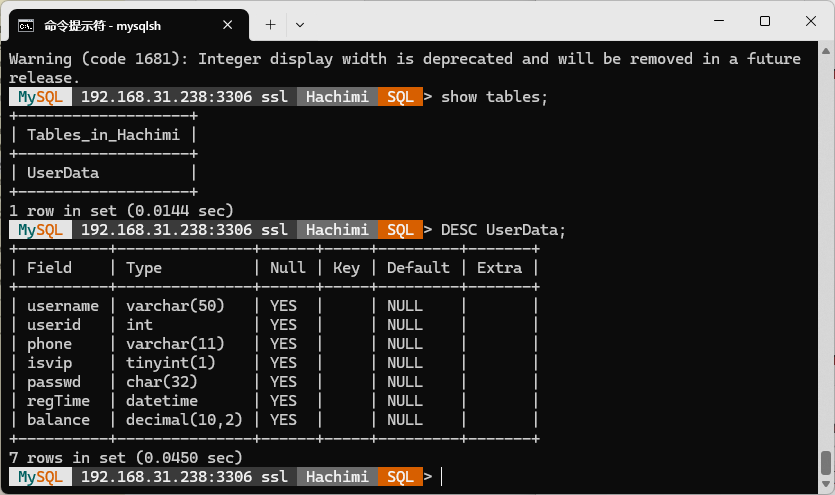The height and width of the screenshot is (495, 835).
Task: Click the "DESC UserData;" command text
Action: tap(503, 230)
